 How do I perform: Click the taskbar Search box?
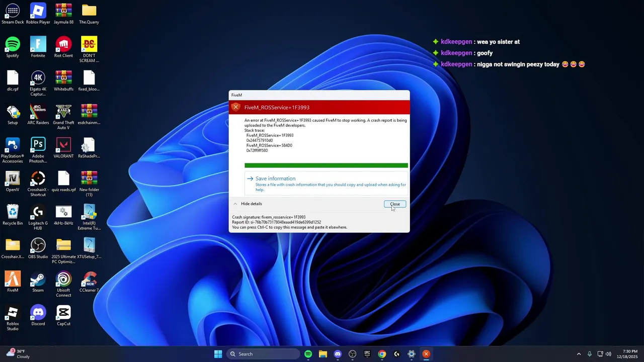click(x=263, y=354)
